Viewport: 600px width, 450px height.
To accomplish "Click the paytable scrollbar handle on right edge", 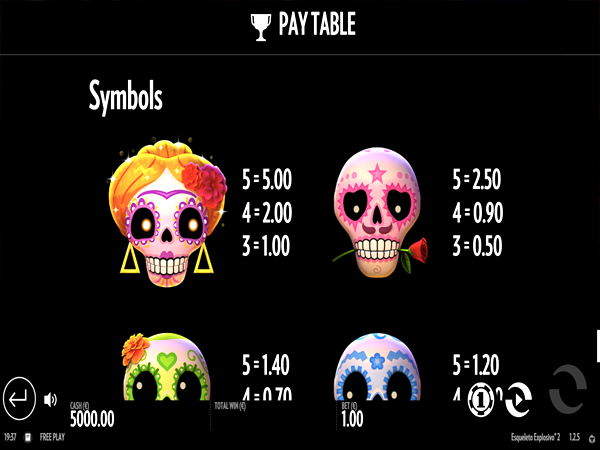I will (598, 346).
